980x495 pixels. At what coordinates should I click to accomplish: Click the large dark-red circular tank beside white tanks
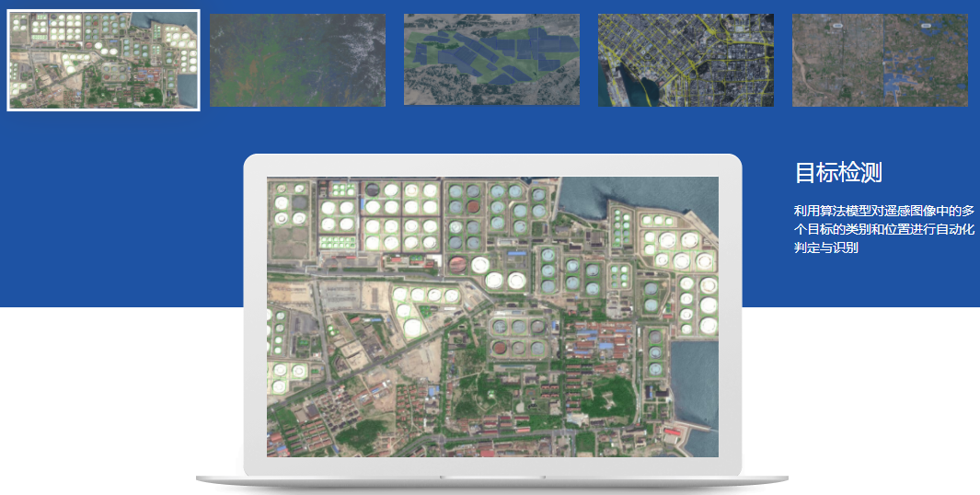coord(457,265)
